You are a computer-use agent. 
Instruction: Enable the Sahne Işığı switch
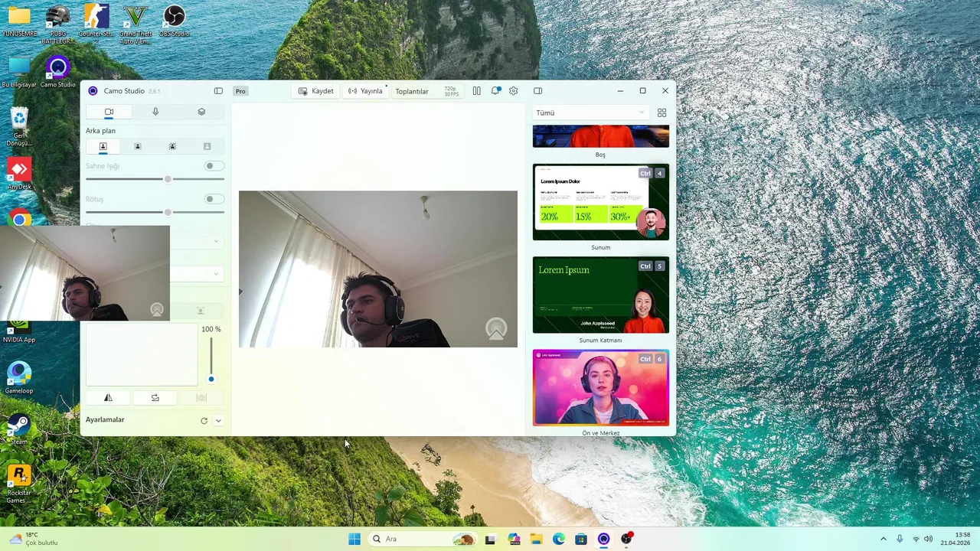pyautogui.click(x=214, y=166)
